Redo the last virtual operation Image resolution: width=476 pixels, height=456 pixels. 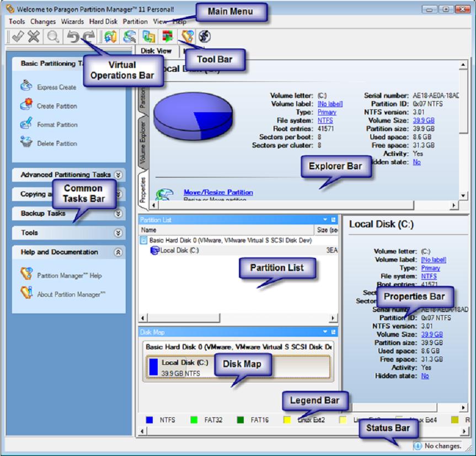point(89,37)
